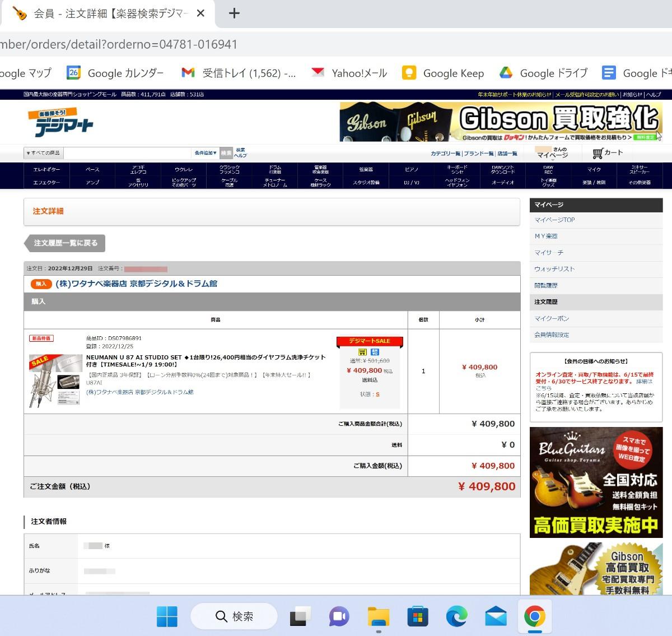Open a new browser tab
Screen dimensions: 672x636
tap(235, 13)
